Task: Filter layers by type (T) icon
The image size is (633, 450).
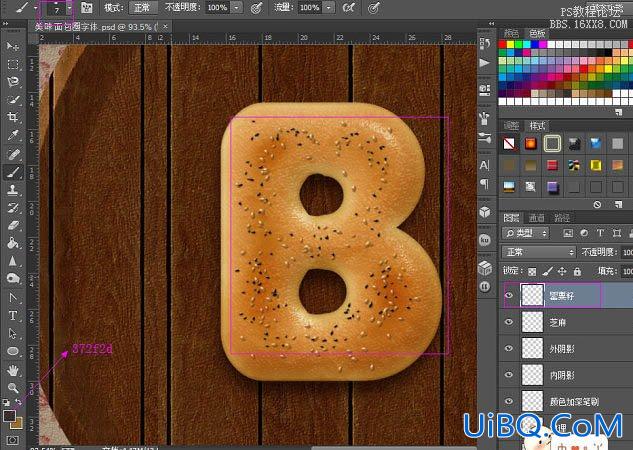Action: click(x=600, y=233)
